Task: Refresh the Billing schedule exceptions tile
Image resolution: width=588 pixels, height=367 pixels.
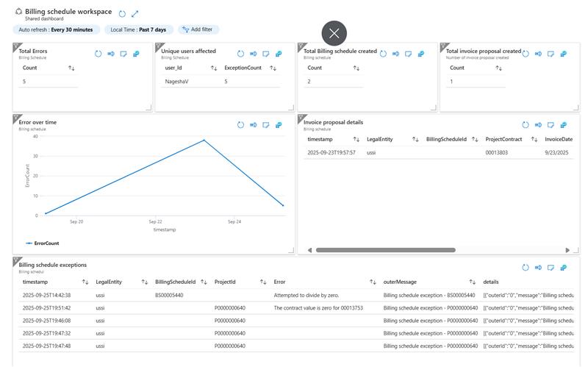Action: [x=525, y=268]
